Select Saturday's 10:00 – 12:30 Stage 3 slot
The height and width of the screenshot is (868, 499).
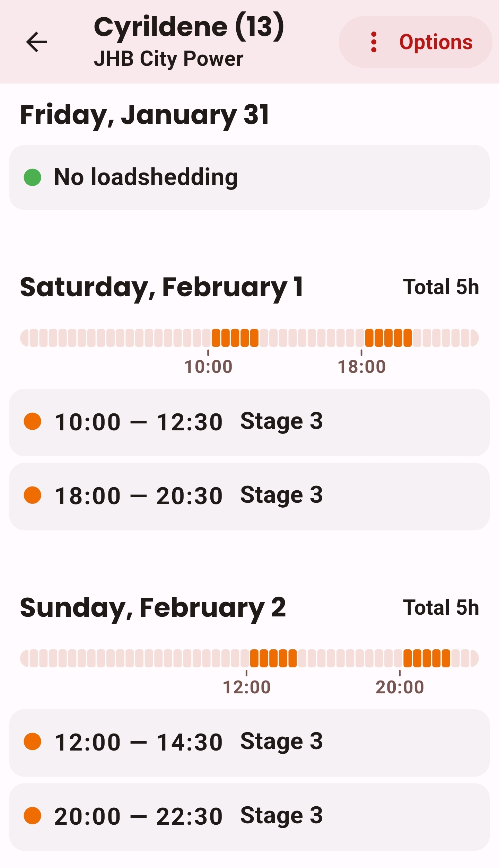pos(249,422)
